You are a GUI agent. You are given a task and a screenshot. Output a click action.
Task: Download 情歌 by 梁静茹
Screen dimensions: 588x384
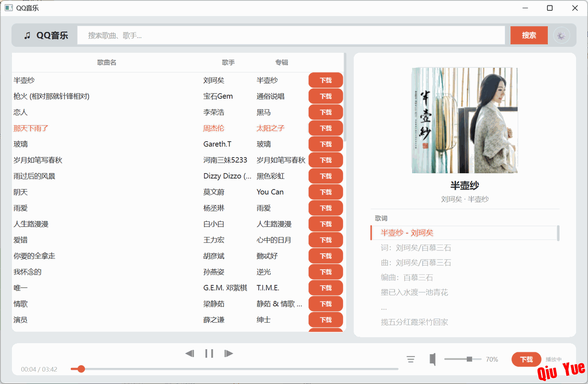pos(326,304)
